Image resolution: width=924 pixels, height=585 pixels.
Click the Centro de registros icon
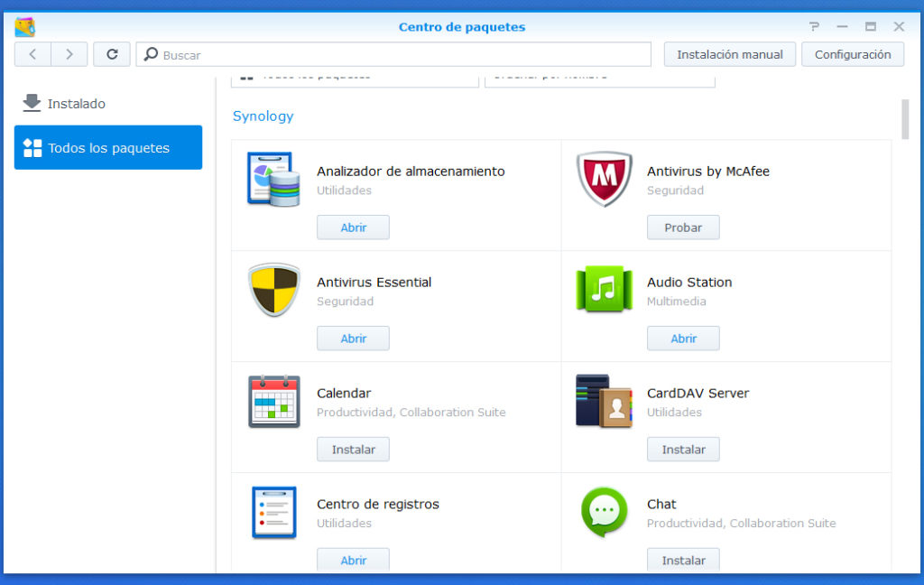pos(274,512)
